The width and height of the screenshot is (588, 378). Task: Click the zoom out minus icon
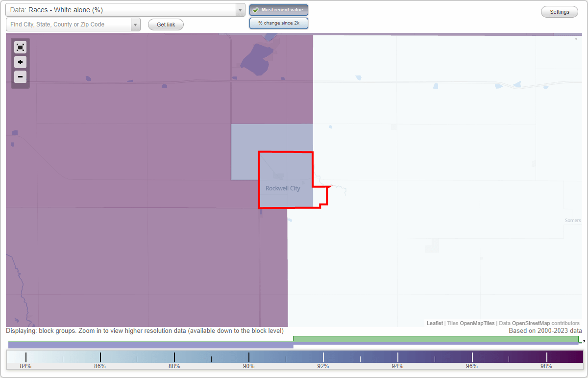click(20, 77)
